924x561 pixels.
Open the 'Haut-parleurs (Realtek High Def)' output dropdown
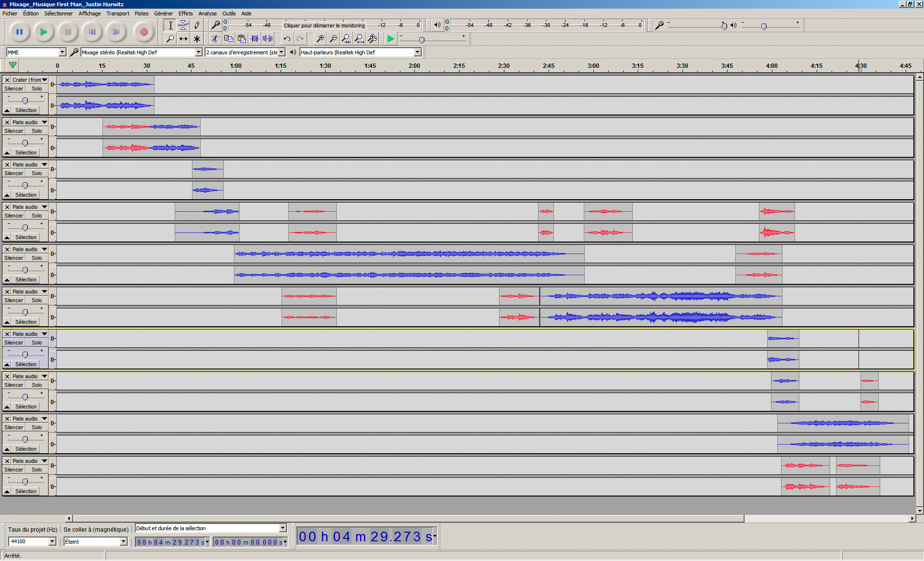pos(417,52)
